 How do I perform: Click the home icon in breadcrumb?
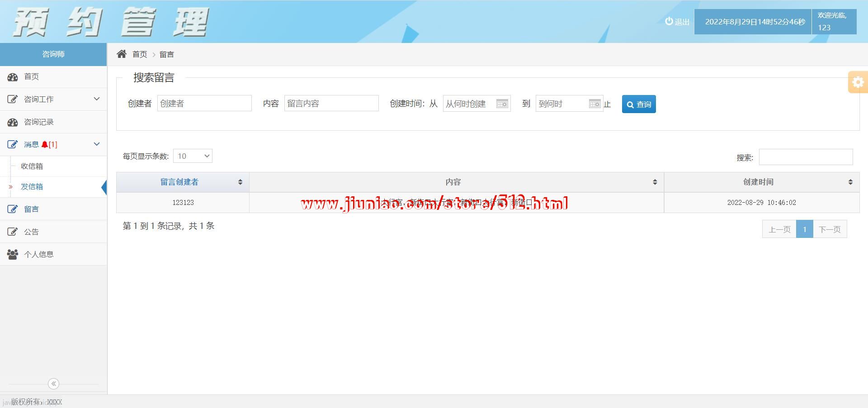click(x=121, y=54)
